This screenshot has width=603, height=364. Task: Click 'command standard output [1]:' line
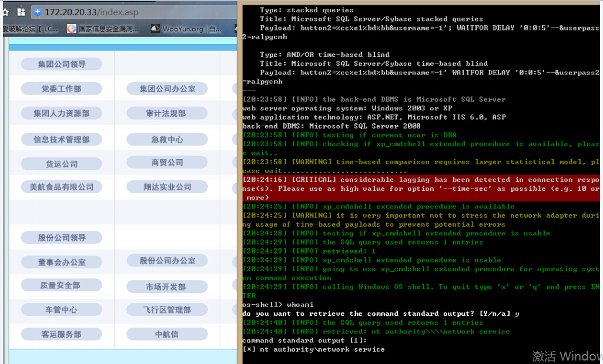click(304, 340)
